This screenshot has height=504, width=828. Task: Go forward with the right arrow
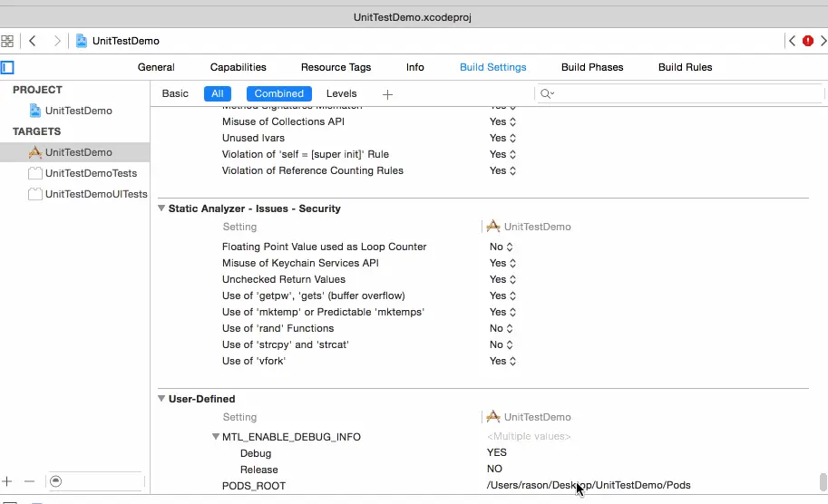(57, 41)
